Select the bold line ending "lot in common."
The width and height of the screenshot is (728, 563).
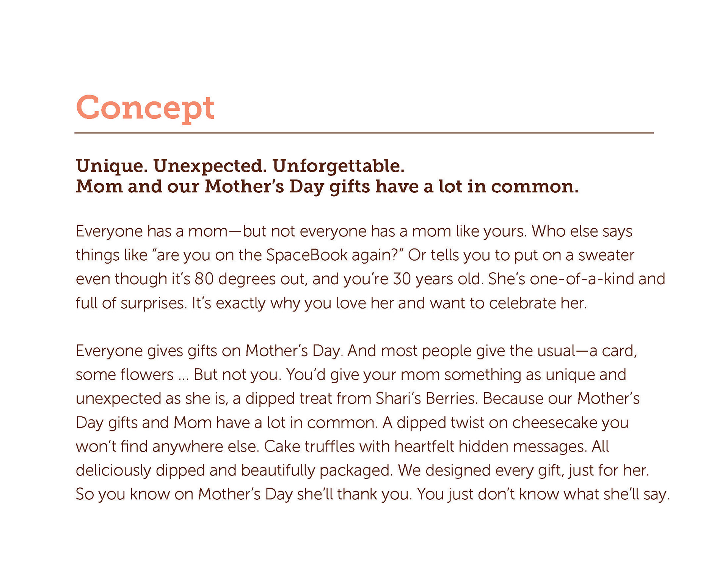point(327,187)
